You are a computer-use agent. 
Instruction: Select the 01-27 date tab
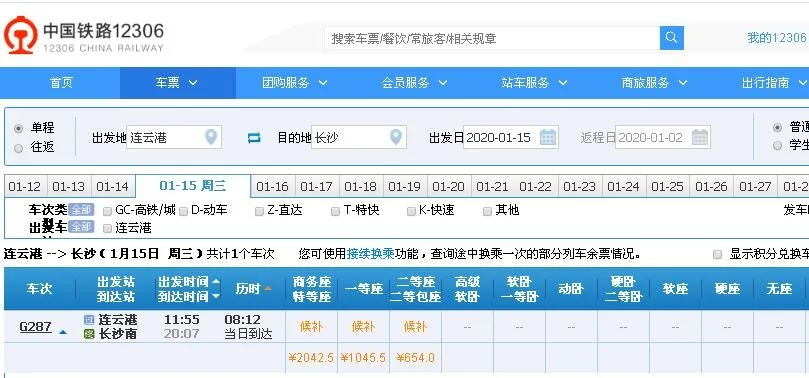[x=755, y=187]
